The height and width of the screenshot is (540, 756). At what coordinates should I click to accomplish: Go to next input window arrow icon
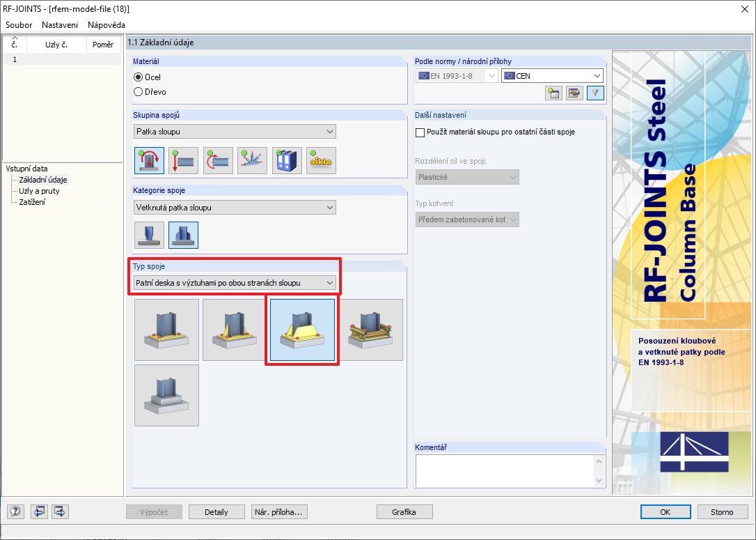point(60,511)
